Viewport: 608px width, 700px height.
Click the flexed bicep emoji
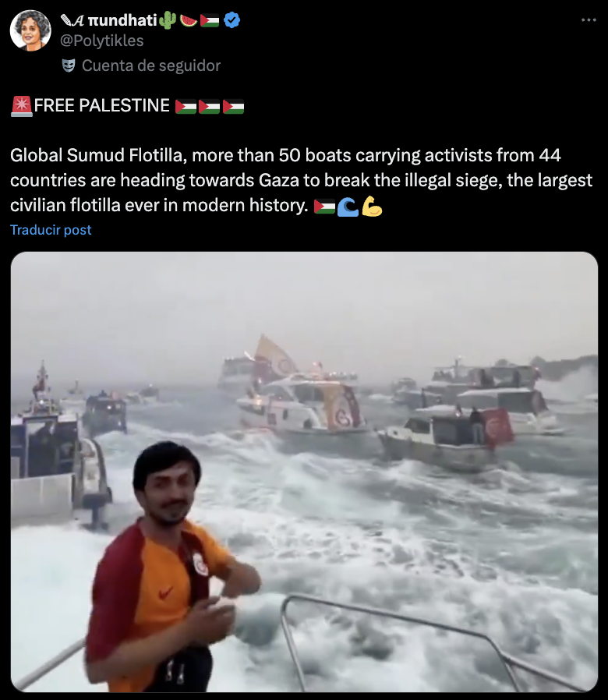[x=371, y=207]
